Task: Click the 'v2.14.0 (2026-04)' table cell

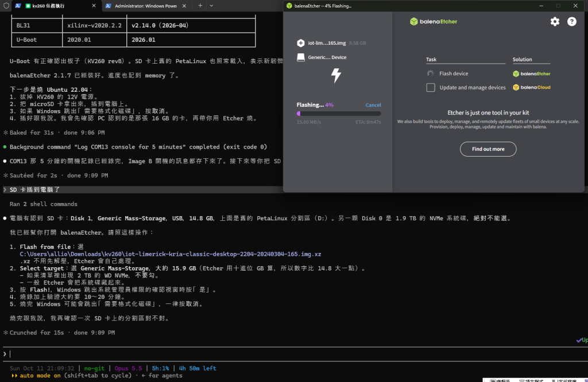Action: pos(160,25)
